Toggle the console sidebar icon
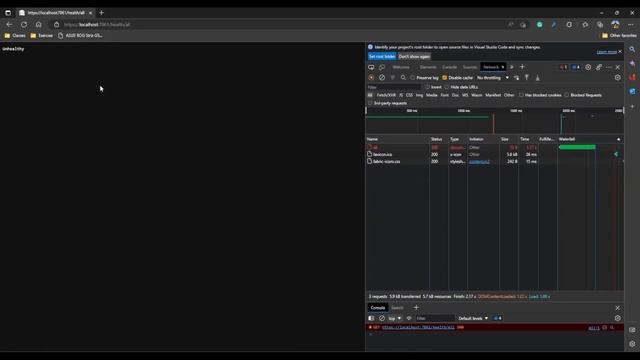Viewport: 640px width, 360px height. (371, 318)
